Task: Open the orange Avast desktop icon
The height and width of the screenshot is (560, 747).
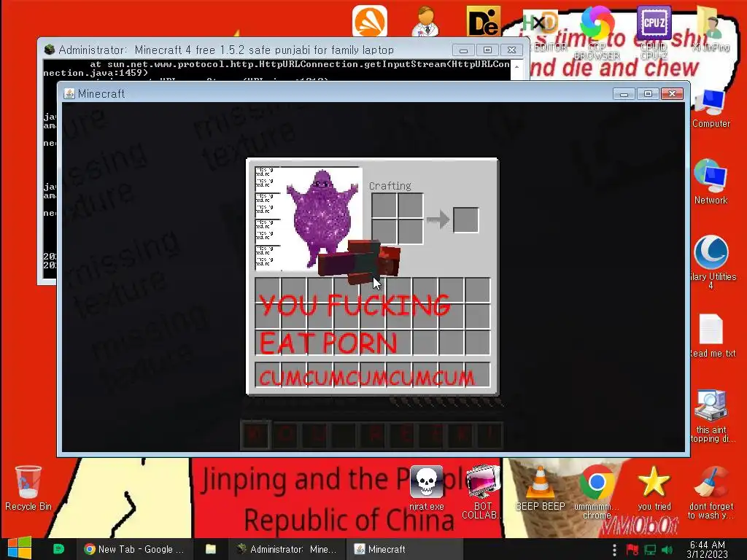Action: (370, 21)
